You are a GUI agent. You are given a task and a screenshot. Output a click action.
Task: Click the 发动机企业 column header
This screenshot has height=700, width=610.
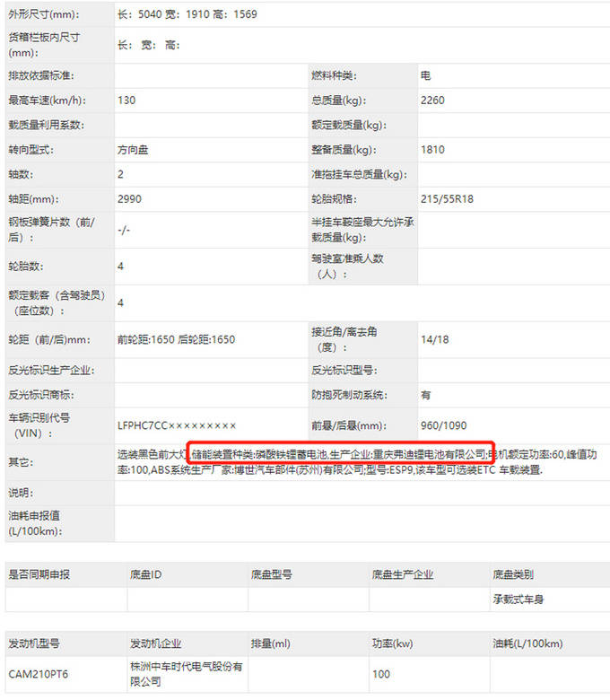pos(156,643)
